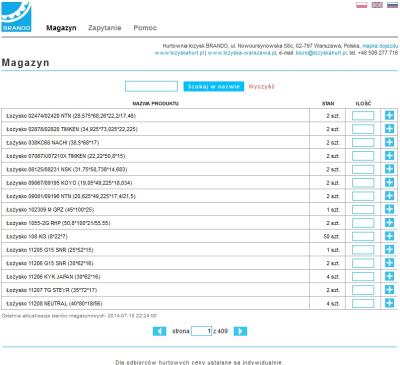Focus the product name search field
This screenshot has height=365, width=400.
coord(151,86)
